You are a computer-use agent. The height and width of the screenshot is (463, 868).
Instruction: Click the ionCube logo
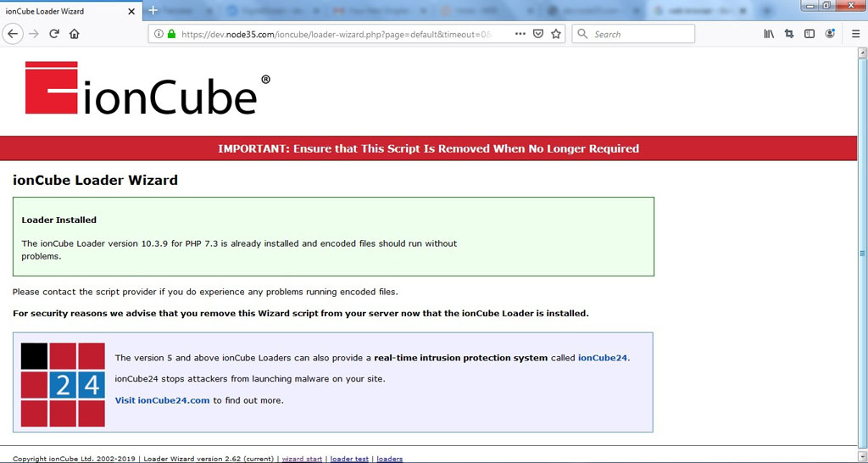(x=147, y=88)
